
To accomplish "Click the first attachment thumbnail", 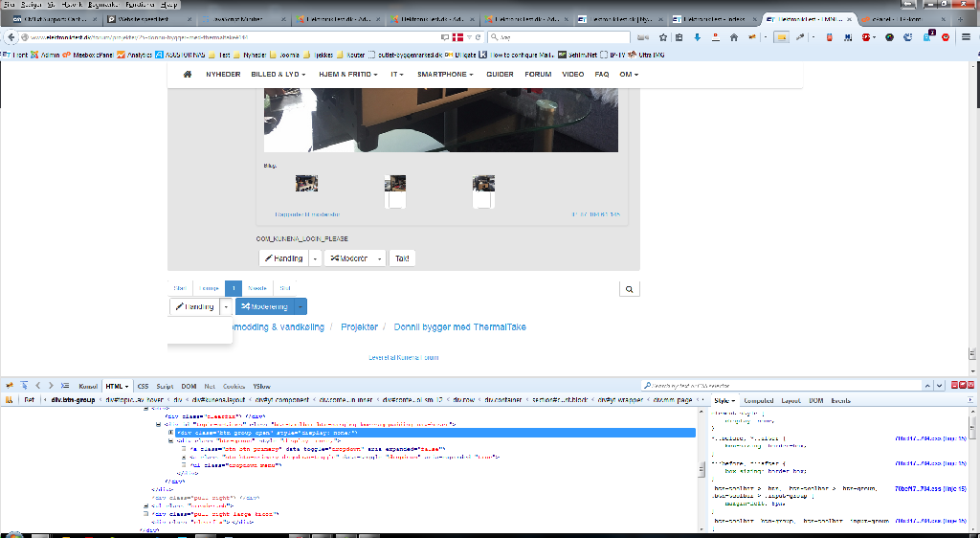I will click(306, 183).
